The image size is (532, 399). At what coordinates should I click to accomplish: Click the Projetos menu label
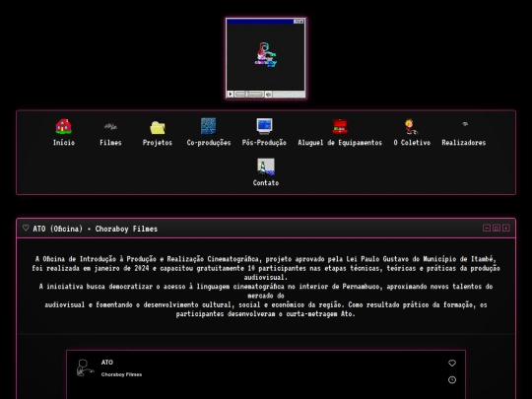(158, 143)
